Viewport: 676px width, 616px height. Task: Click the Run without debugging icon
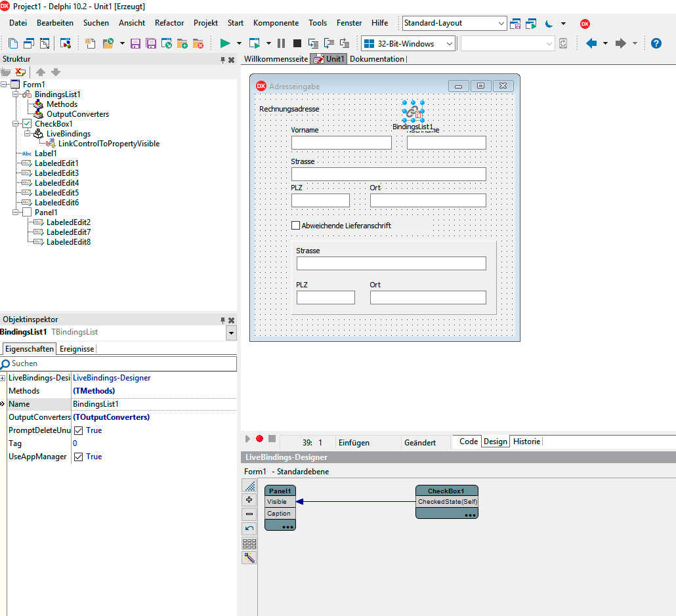(x=255, y=43)
